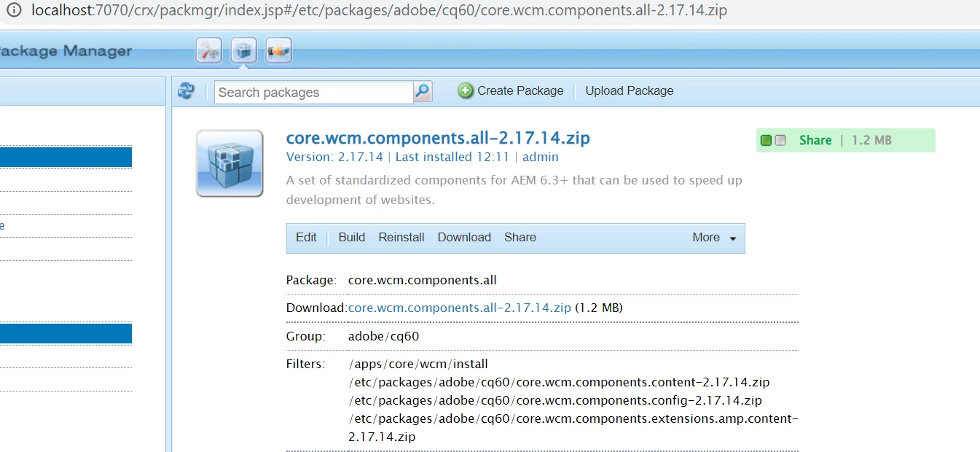The height and width of the screenshot is (452, 980).
Task: Open core.wcm.components.all-2.17.14.zip title link
Action: pyautogui.click(x=438, y=138)
